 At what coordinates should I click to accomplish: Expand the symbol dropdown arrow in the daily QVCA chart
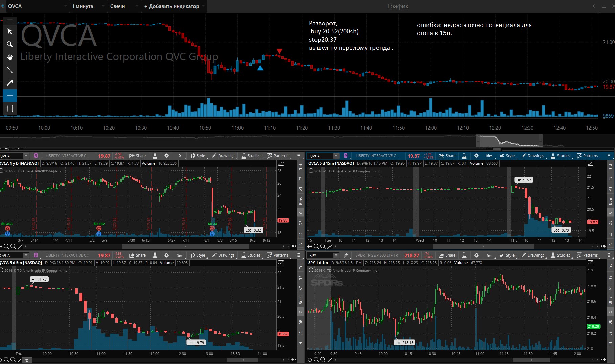point(26,156)
